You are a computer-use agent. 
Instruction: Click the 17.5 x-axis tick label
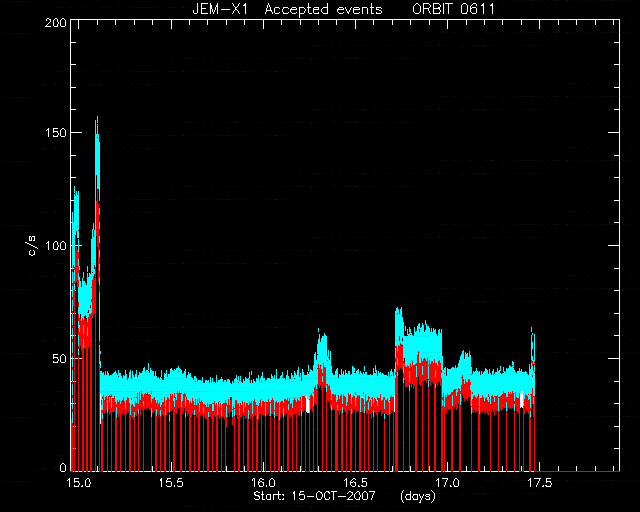(540, 483)
